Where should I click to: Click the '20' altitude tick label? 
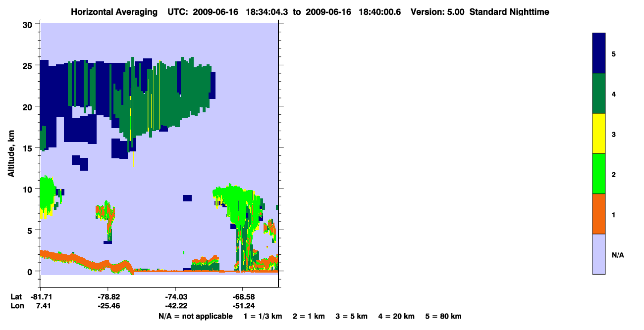pyautogui.click(x=28, y=107)
